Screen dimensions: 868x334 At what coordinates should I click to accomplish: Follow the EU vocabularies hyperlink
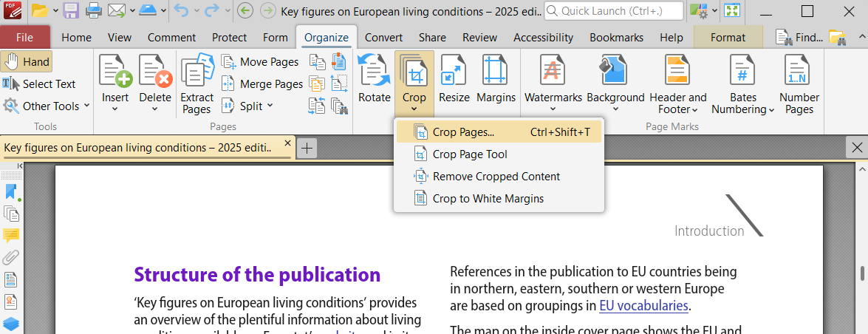(x=643, y=306)
